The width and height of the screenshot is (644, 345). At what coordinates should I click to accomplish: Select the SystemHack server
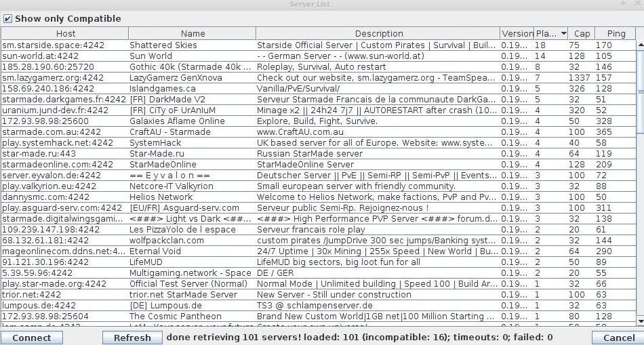[155, 143]
